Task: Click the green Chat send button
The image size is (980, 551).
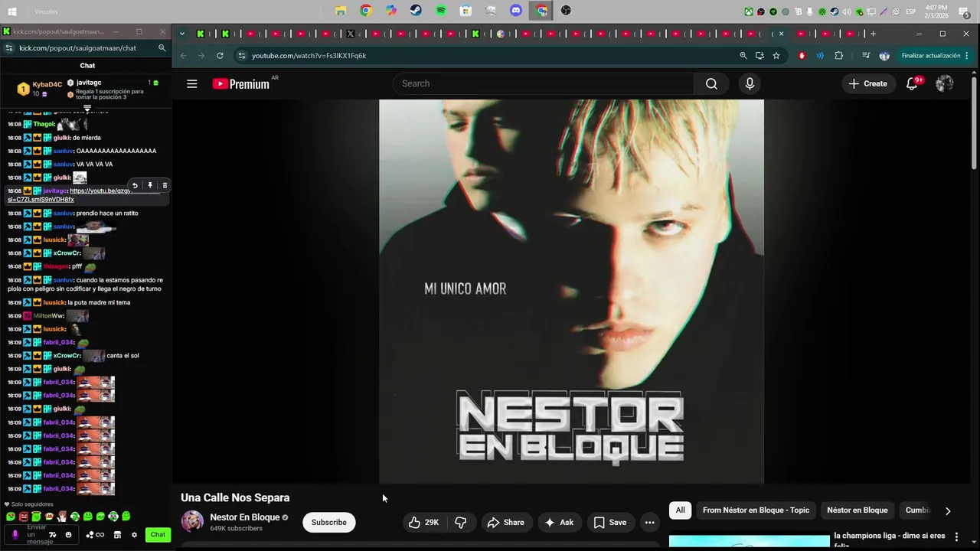Action: pyautogui.click(x=158, y=535)
